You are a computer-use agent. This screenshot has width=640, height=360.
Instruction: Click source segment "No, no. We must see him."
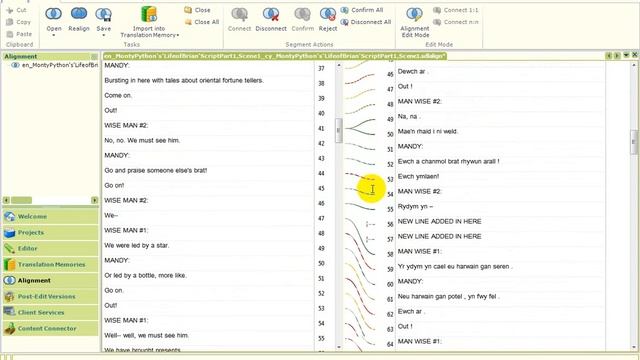[x=142, y=140]
